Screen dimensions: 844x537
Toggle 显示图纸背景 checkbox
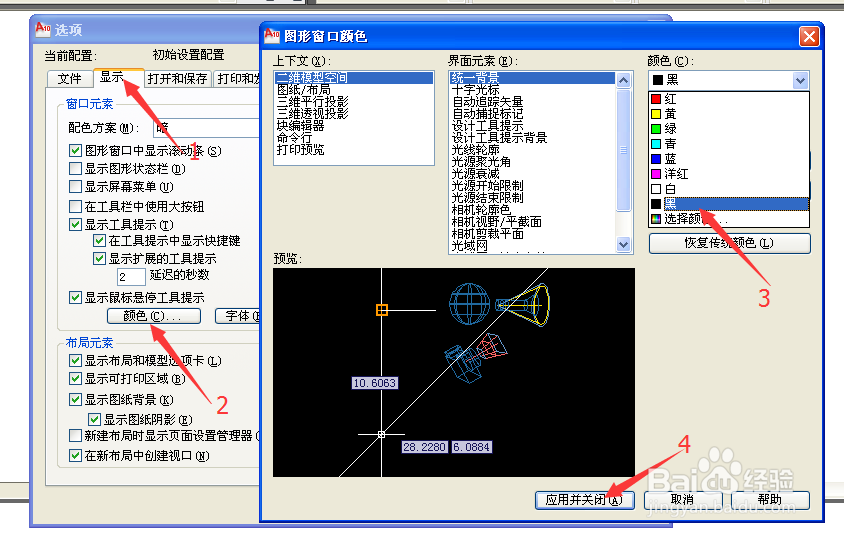coord(75,399)
